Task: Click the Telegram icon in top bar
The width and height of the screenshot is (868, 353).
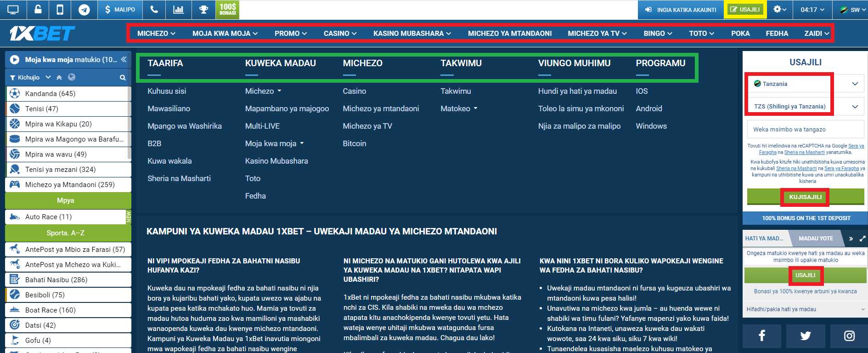Action: (84, 10)
